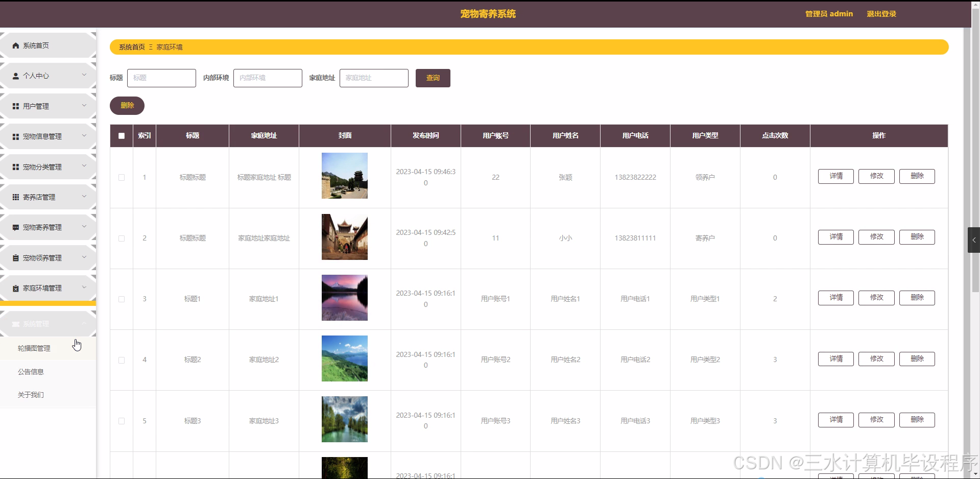Click the grid icon beside 寄养店管理
Image resolution: width=980 pixels, height=479 pixels.
tap(16, 197)
